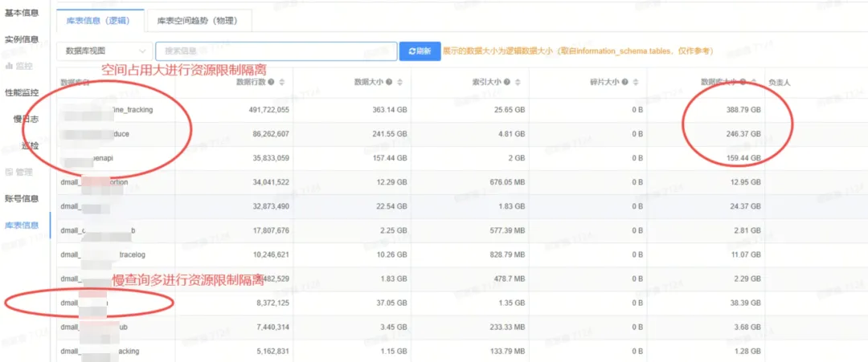The image size is (868, 362).
Task: Sort table by 数据行数 column arrows
Action: (x=283, y=82)
